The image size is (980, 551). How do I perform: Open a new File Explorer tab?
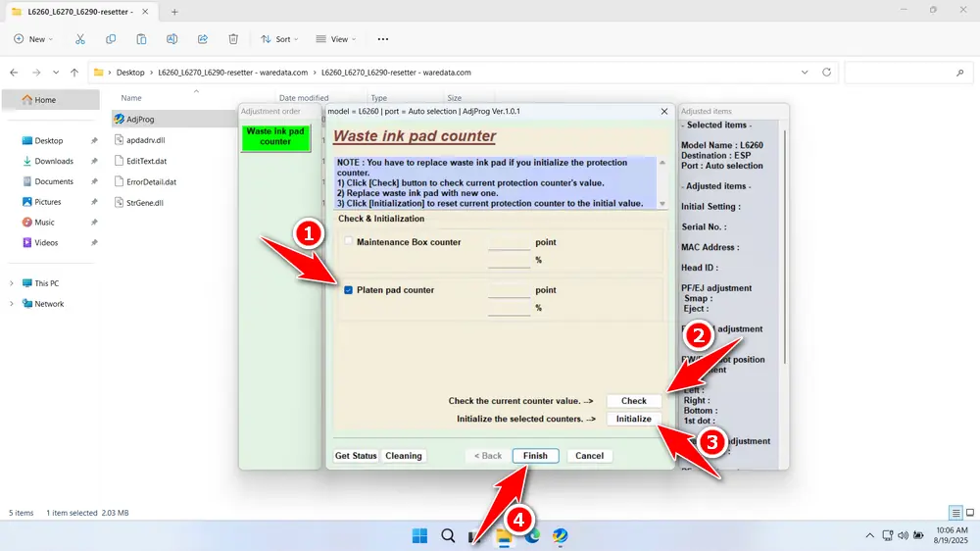coord(174,12)
